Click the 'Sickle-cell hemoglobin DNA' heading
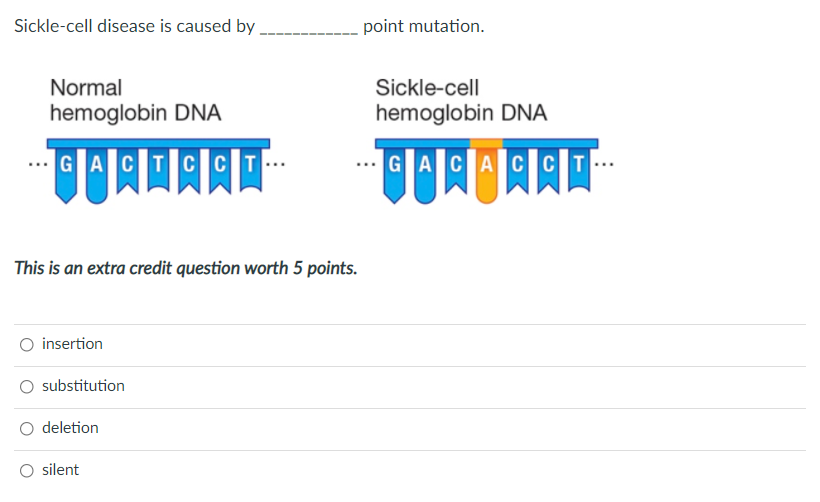The height and width of the screenshot is (502, 820). pos(461,100)
